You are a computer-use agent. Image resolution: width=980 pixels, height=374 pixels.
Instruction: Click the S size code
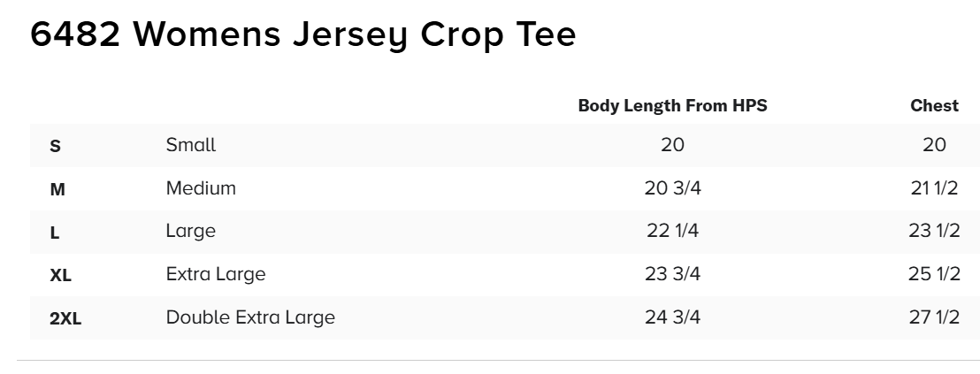[55, 146]
